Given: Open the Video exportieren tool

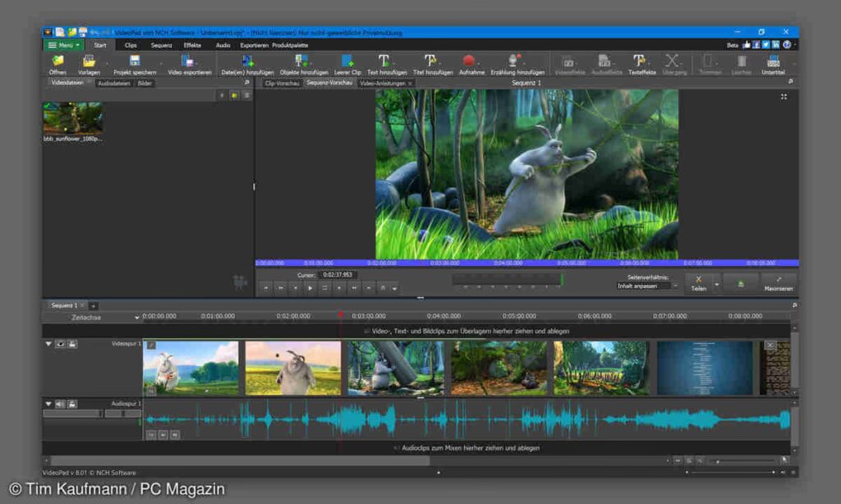Looking at the screenshot, I should 189,62.
